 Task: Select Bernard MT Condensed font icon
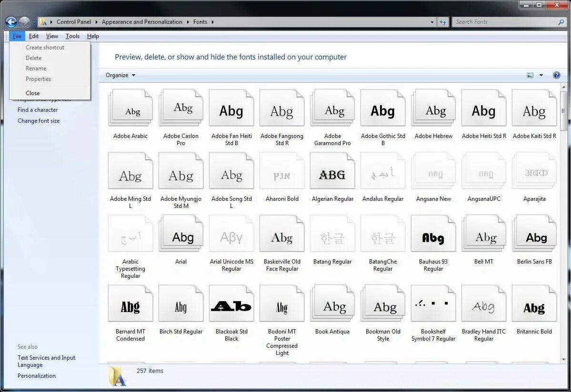(130, 303)
